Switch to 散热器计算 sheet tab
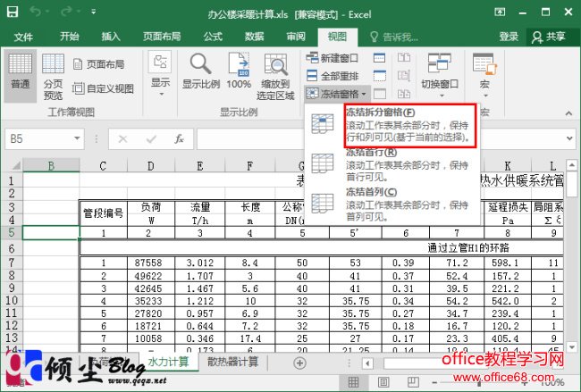 [232, 362]
